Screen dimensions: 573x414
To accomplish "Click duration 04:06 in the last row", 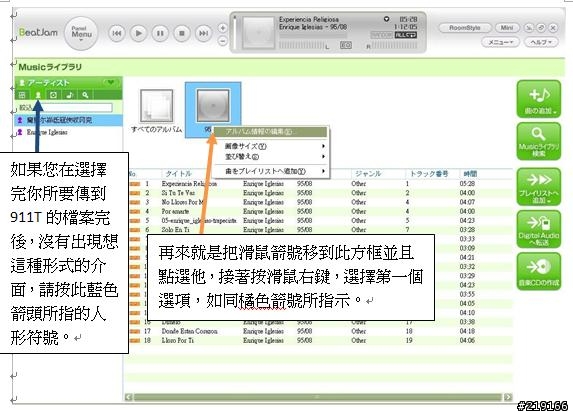I will (x=467, y=340).
